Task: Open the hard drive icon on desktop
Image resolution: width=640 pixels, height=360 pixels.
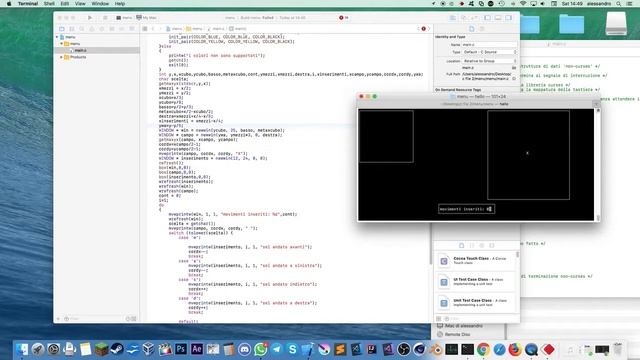Action: tap(616, 24)
